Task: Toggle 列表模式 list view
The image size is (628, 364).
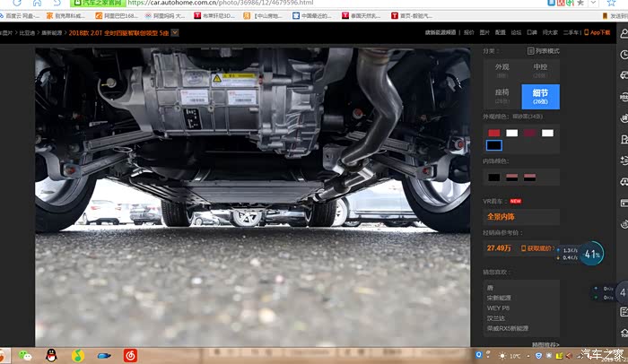Action: (543, 51)
